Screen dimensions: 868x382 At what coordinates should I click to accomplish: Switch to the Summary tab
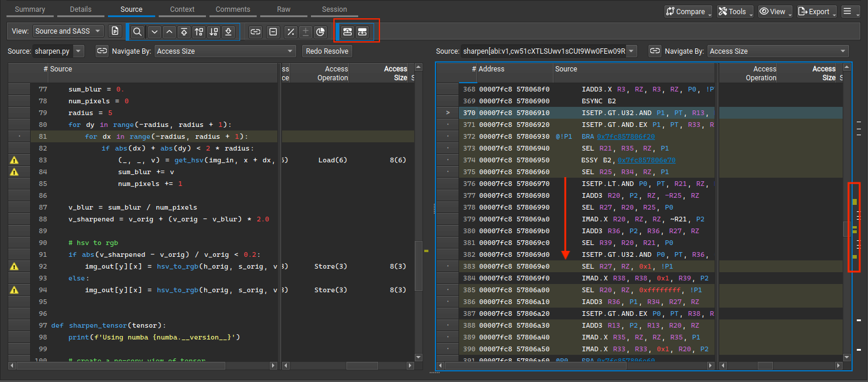tap(30, 9)
